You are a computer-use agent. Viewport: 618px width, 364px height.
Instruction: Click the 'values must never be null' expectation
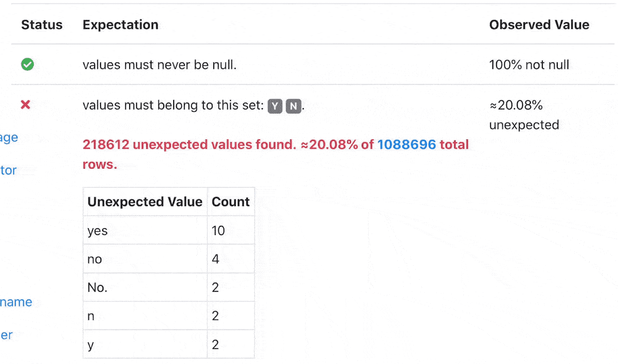(x=160, y=65)
